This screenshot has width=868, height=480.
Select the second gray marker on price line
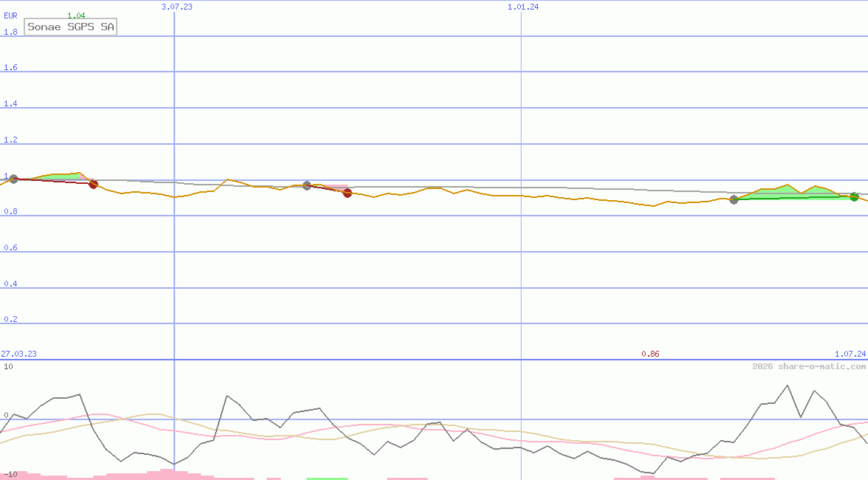tap(307, 185)
